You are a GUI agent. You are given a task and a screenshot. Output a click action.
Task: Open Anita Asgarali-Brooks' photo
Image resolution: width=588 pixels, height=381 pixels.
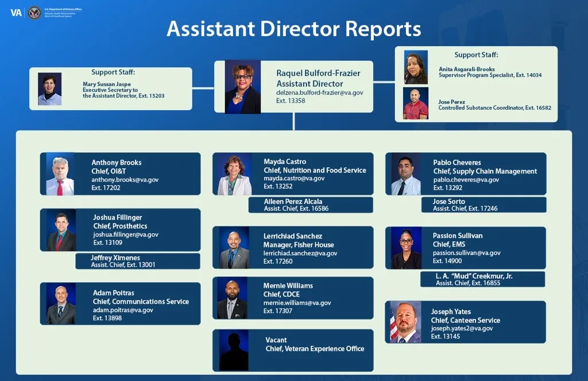[416, 67]
